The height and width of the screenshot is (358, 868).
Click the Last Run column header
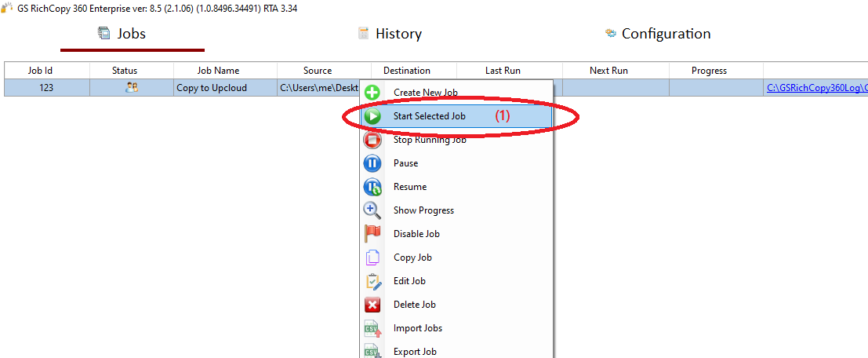pyautogui.click(x=503, y=71)
